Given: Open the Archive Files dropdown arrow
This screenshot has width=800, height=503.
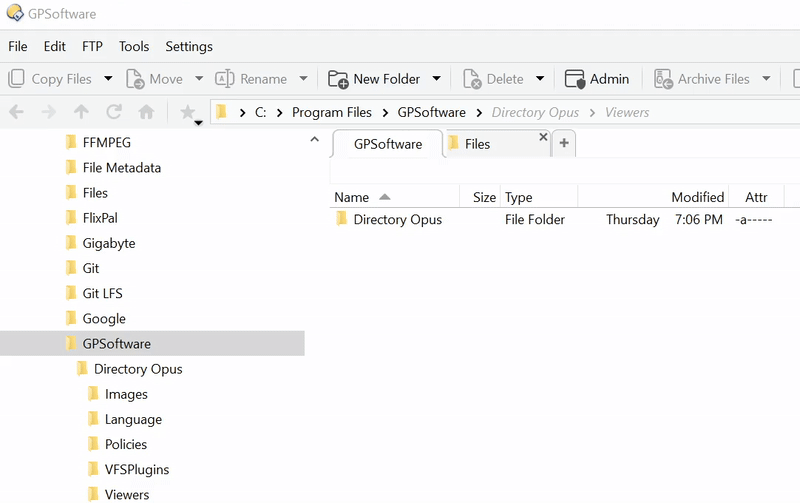Looking at the screenshot, I should [766, 79].
